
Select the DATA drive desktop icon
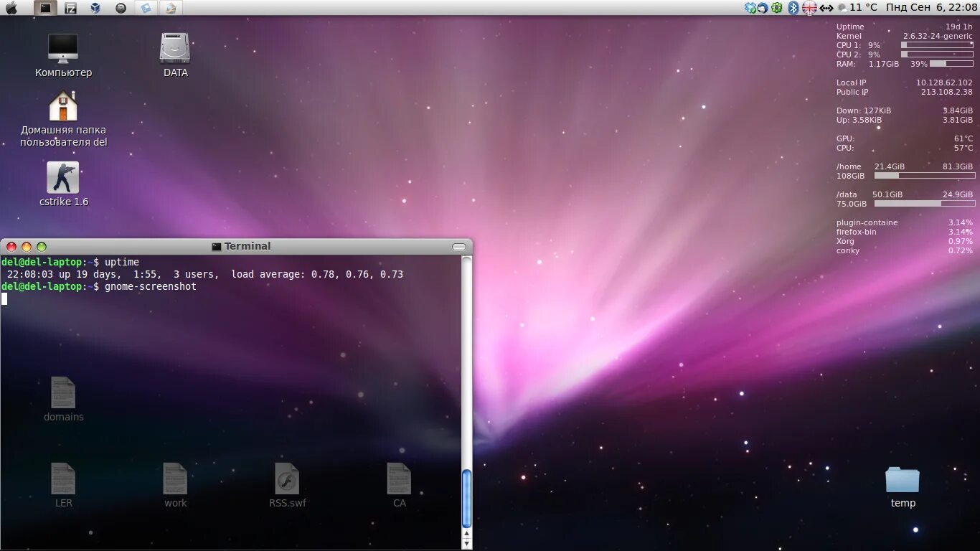point(175,55)
